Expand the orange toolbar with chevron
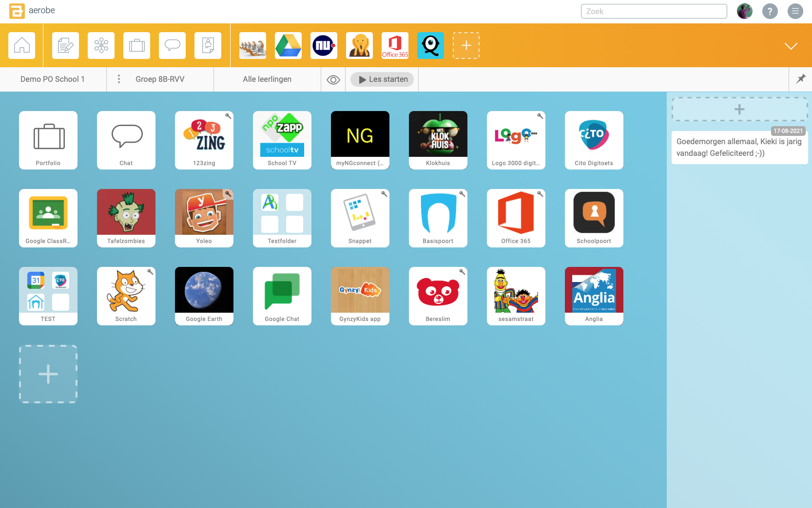Screen dimensions: 812x508 pyautogui.click(x=791, y=46)
